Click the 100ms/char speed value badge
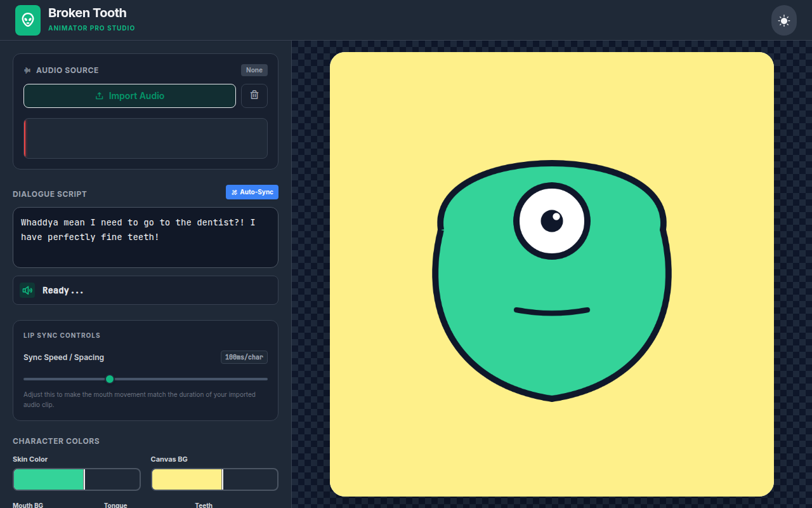The image size is (812, 508). tap(244, 358)
